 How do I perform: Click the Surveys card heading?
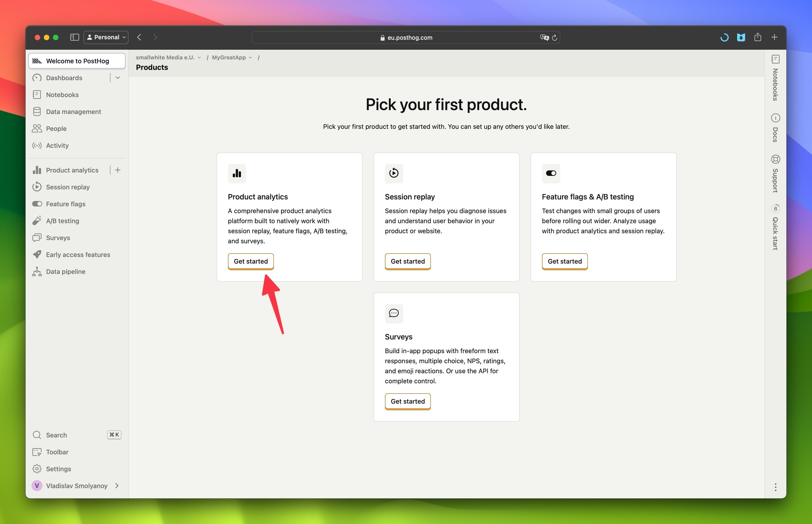[398, 336]
